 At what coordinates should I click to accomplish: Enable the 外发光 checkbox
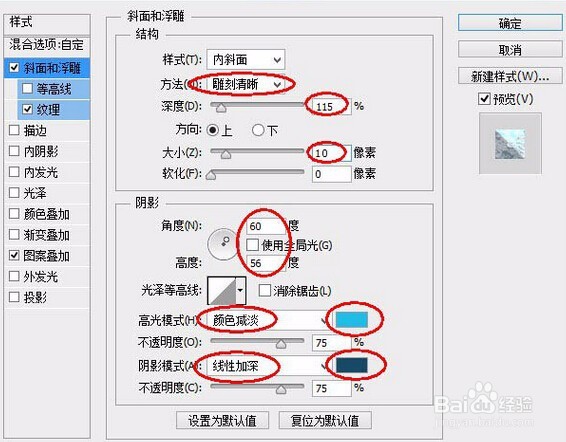[14, 277]
